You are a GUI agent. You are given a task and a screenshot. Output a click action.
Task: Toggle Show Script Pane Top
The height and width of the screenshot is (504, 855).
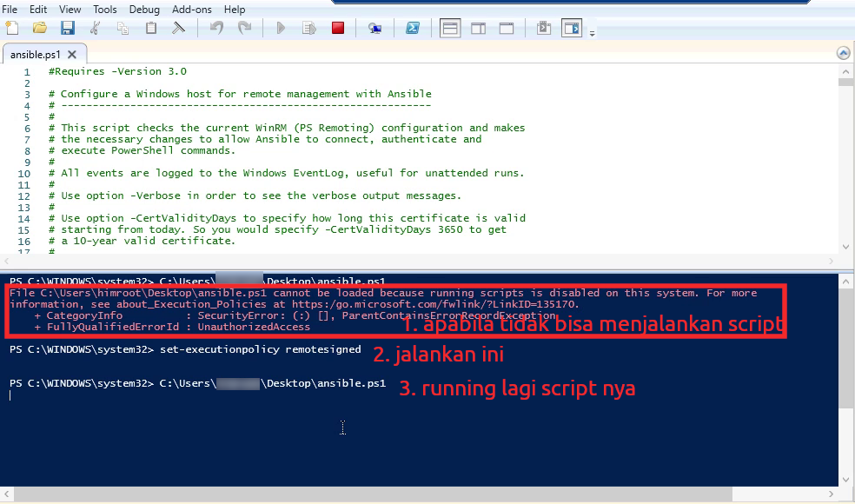(x=450, y=28)
